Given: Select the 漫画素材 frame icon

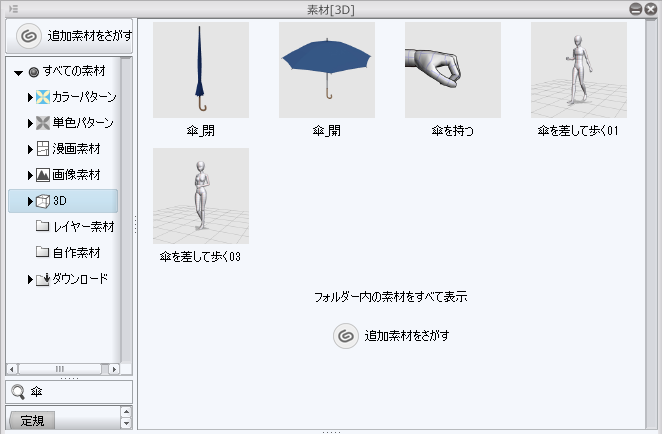Looking at the screenshot, I should (x=43, y=149).
